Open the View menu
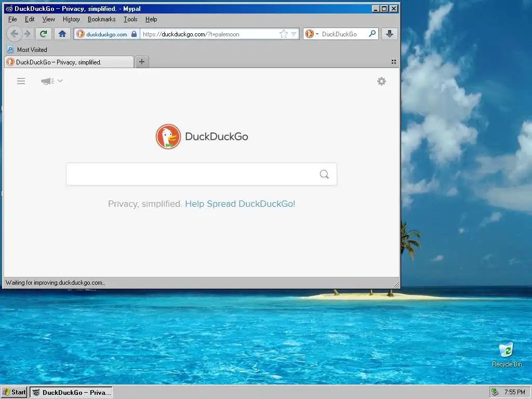 [48, 19]
